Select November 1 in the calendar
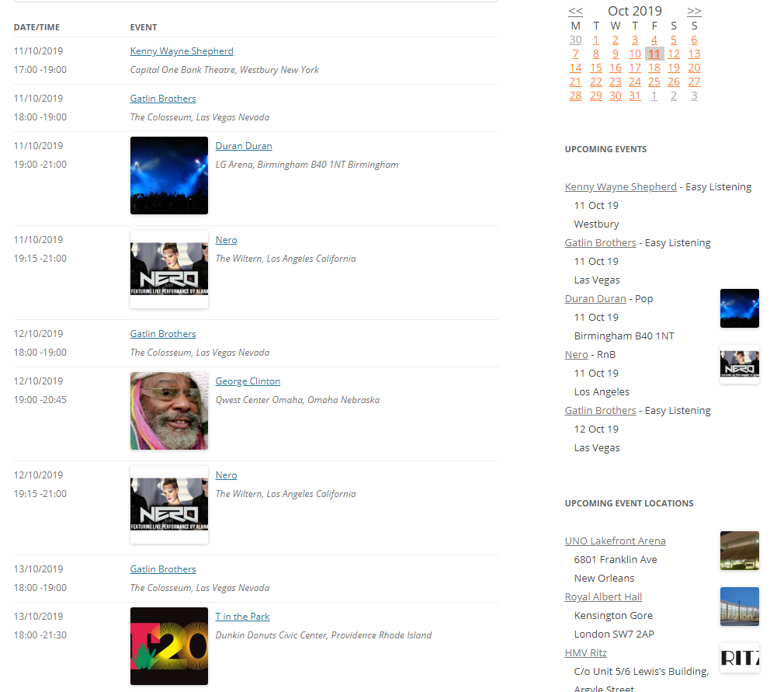The height and width of the screenshot is (692, 784). pos(654,96)
